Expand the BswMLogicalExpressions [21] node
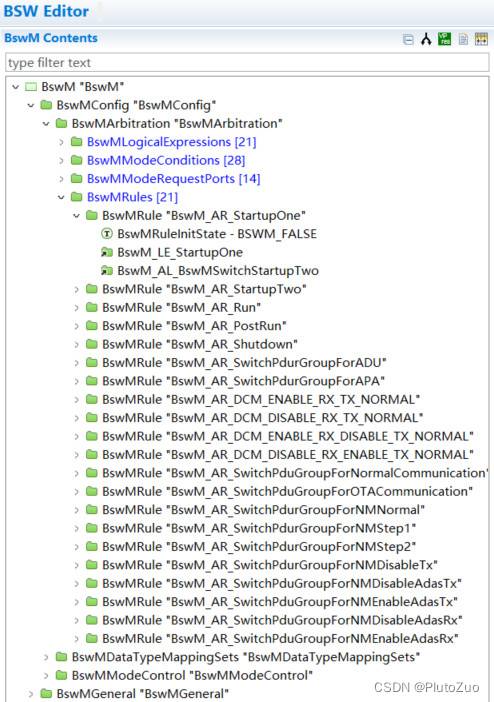The image size is (494, 702). coord(61,142)
